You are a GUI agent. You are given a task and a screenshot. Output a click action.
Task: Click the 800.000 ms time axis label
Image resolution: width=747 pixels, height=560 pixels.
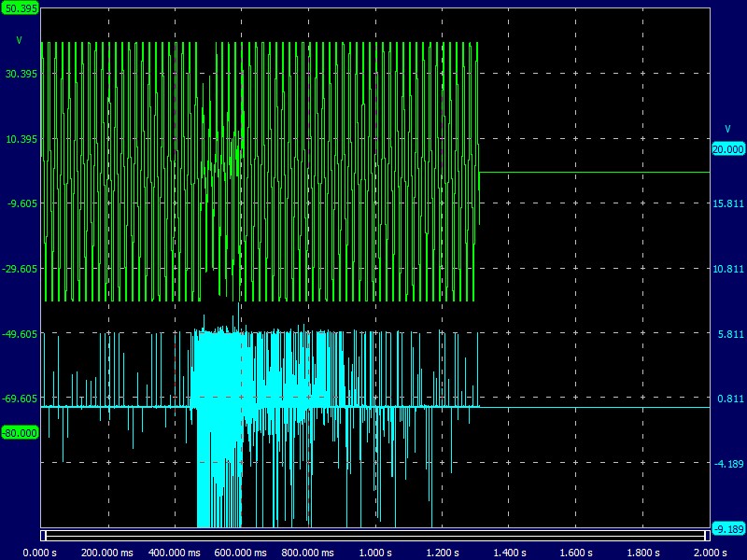point(308,553)
